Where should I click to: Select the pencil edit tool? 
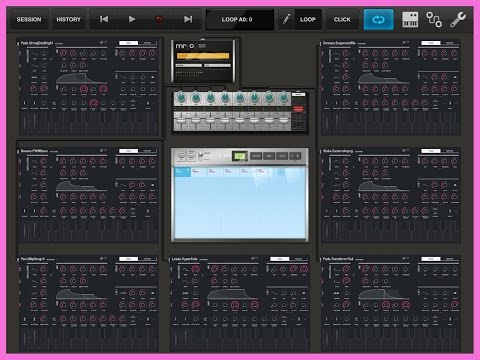pos(286,19)
